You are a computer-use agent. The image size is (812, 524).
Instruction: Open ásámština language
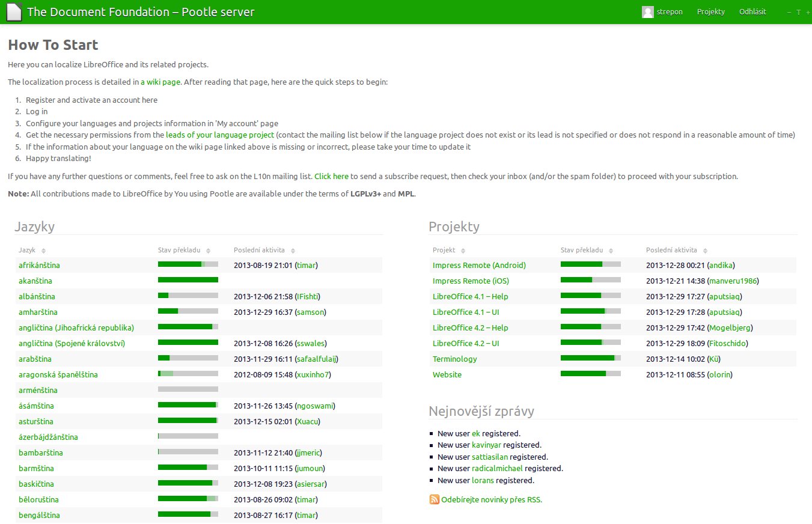(x=36, y=406)
